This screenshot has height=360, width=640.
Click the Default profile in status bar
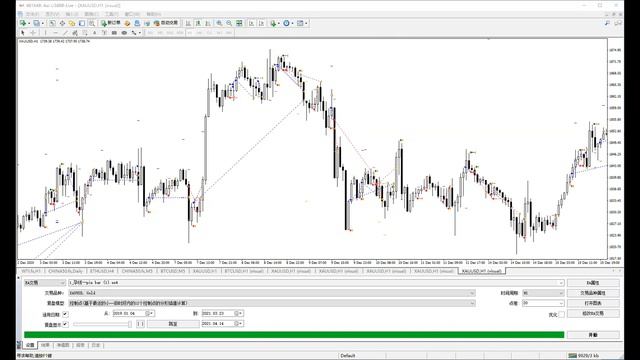(348, 356)
